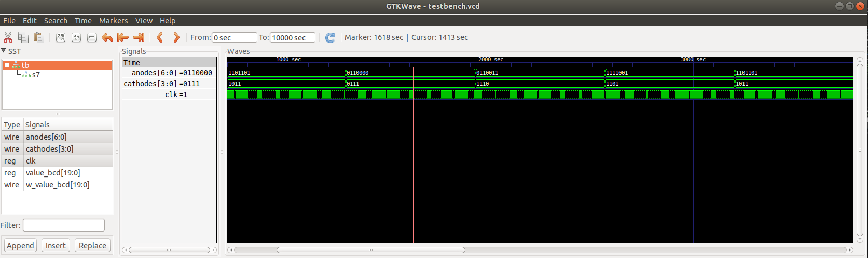Click the Signals column header in SST
Viewport: 868px width, 258px height.
pos(68,125)
